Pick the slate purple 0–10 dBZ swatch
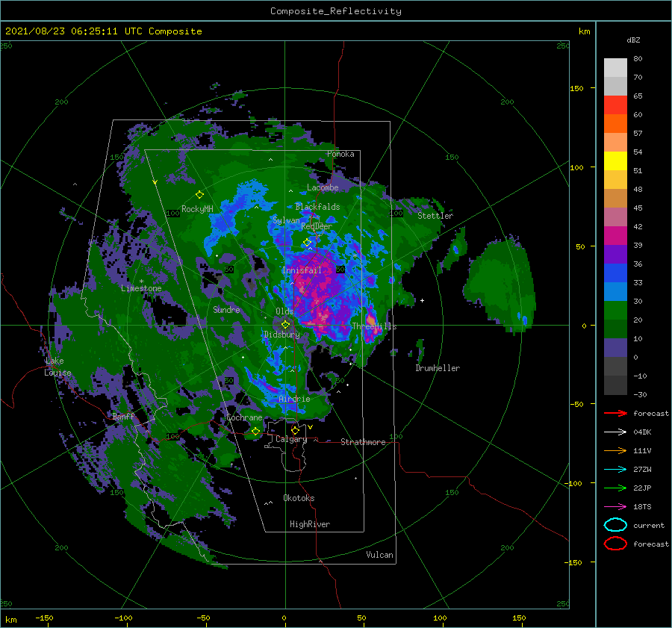 pos(615,348)
